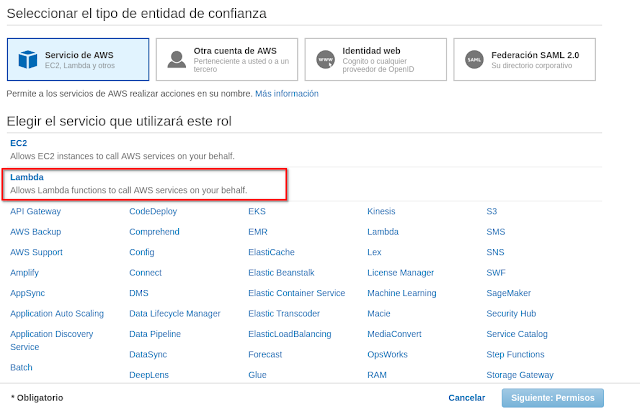Screen dimensions: 640x412
Task: Click the OpsWorks service link
Action: pos(387,354)
